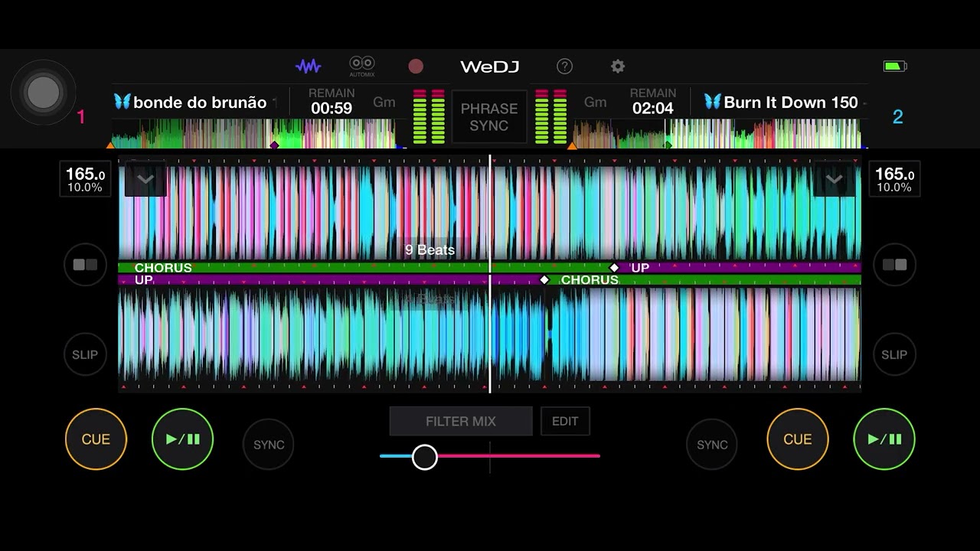
Task: Click the WeDJ logo title
Action: click(x=490, y=67)
